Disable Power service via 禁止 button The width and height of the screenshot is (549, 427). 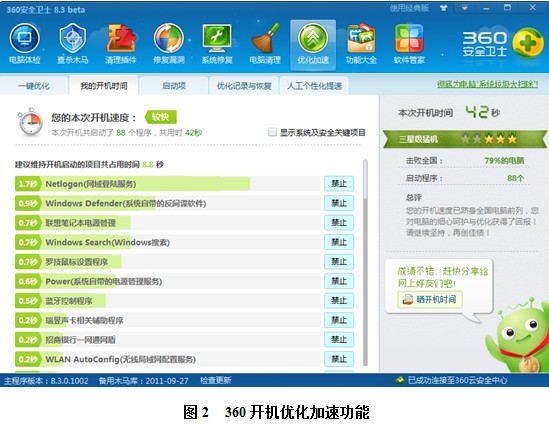pyautogui.click(x=339, y=281)
